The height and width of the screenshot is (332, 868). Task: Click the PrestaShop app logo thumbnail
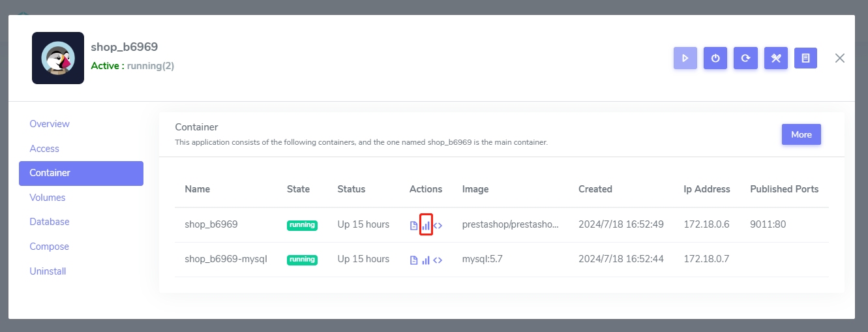58,58
